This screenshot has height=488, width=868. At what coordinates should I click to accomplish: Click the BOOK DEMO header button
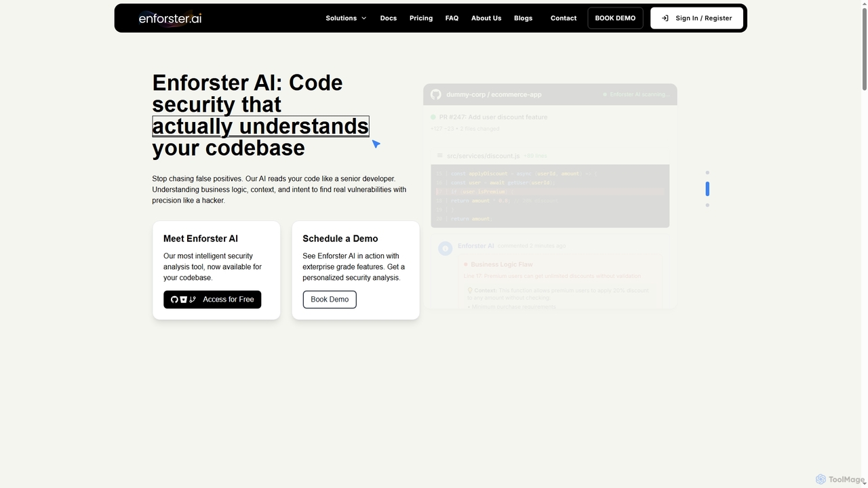pos(615,18)
